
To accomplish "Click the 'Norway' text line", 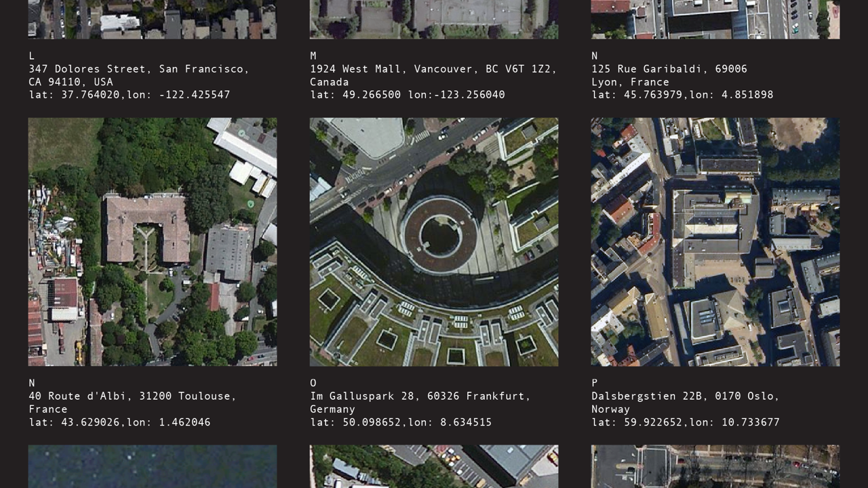I will [610, 409].
